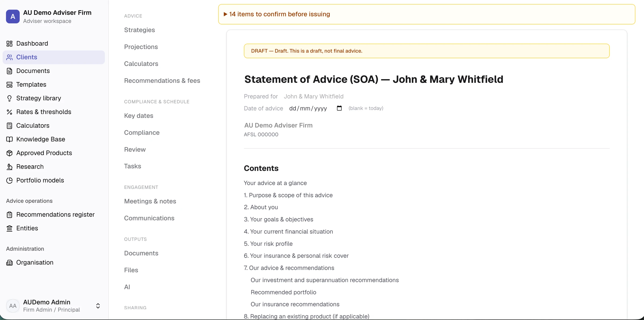Open Recommendations register
The height and width of the screenshot is (320, 644).
54,215
